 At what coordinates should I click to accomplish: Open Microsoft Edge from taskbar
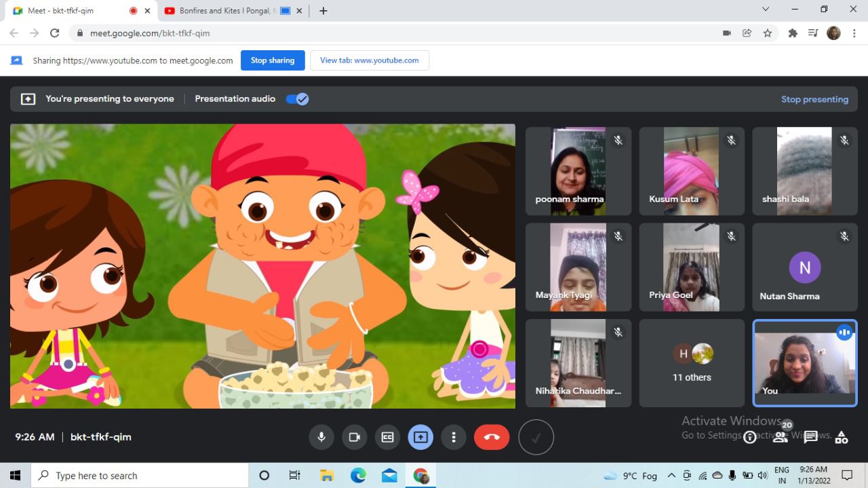[358, 476]
